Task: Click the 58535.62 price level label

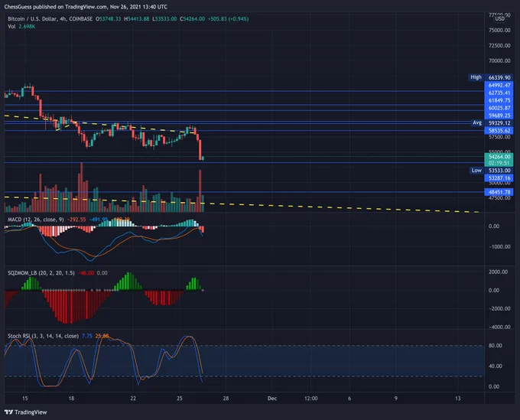Action: pyautogui.click(x=499, y=131)
